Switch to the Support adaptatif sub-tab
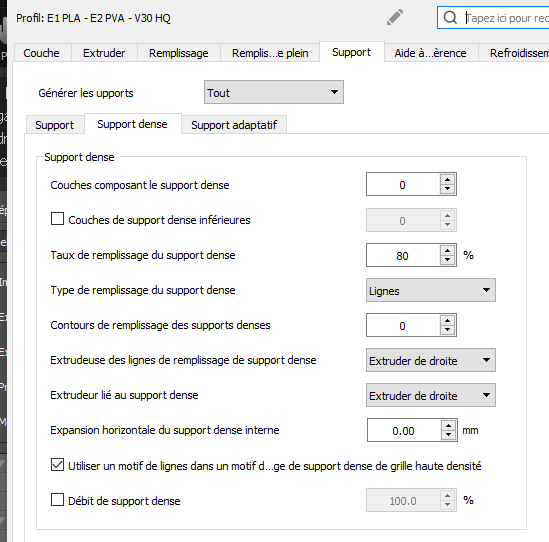Screen dimensions: 549x542 (234, 125)
